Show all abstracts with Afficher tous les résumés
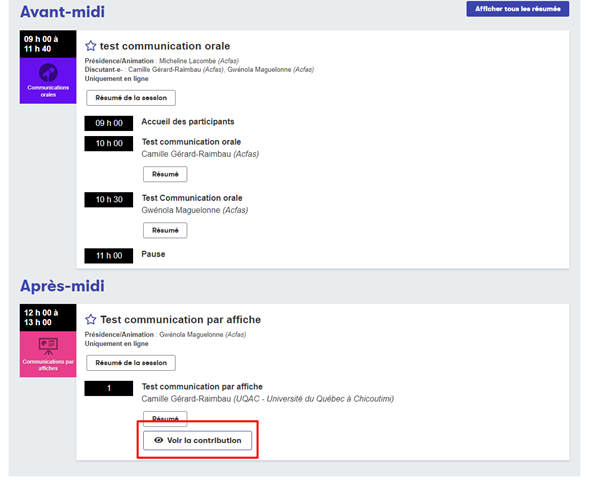Screen dimensions: 589x483 [x=518, y=9]
